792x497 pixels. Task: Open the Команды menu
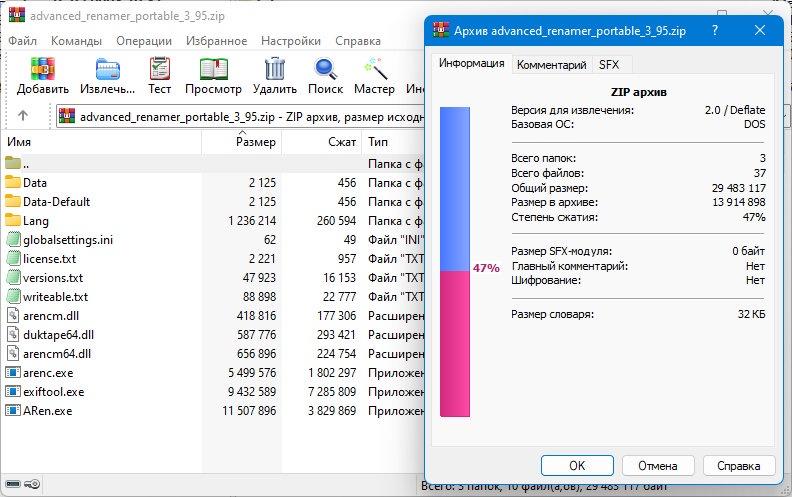76,41
